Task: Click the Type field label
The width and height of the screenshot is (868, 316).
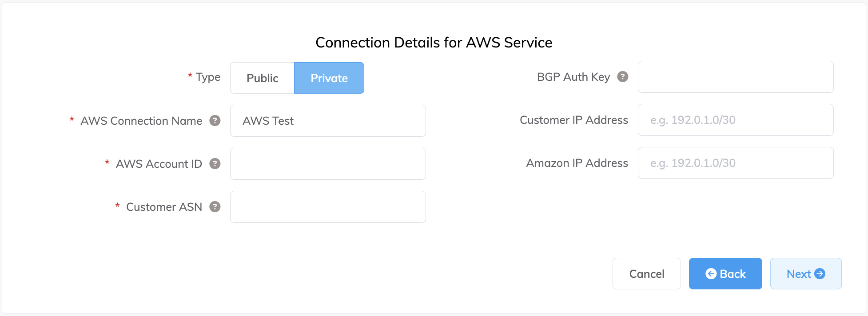Action: (x=207, y=77)
